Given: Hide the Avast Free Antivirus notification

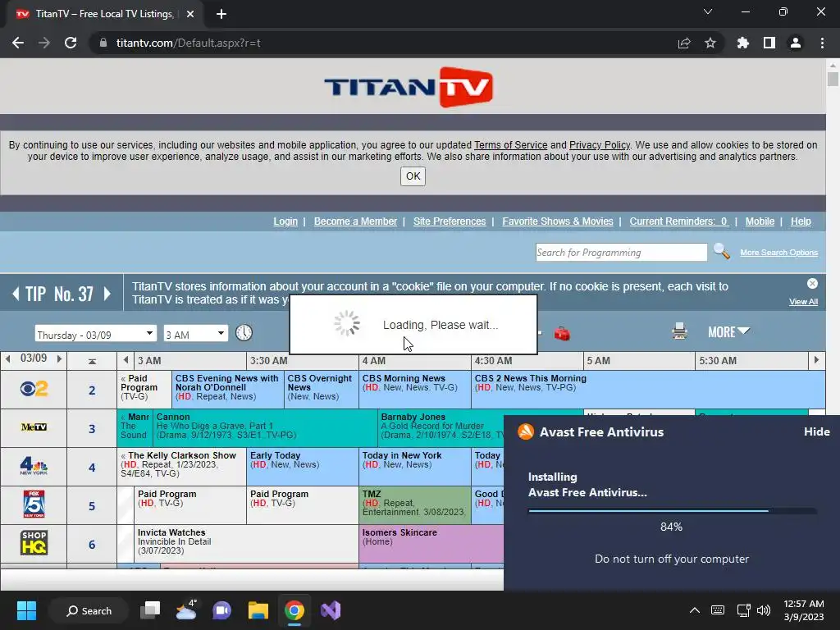Looking at the screenshot, I should click(816, 431).
